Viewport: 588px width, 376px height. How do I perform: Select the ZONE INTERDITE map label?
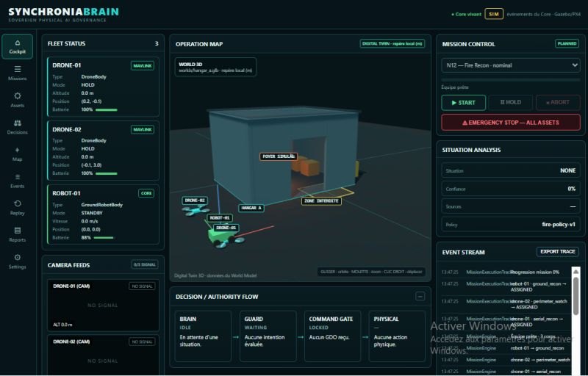tap(321, 201)
